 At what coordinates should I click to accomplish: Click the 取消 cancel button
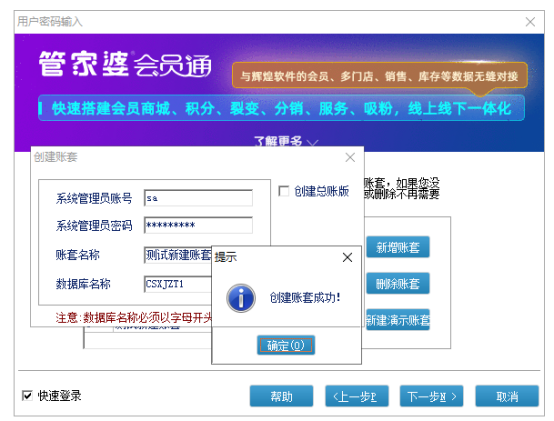pos(507,396)
